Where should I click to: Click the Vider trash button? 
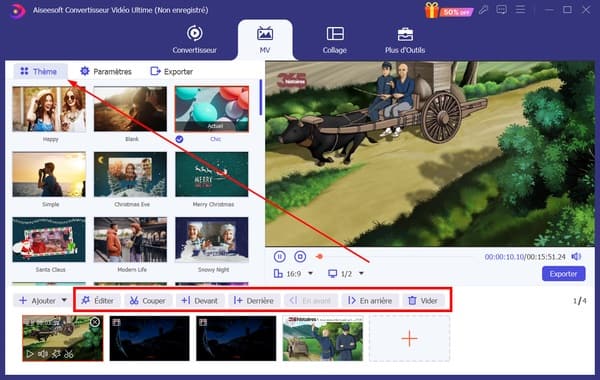[423, 300]
